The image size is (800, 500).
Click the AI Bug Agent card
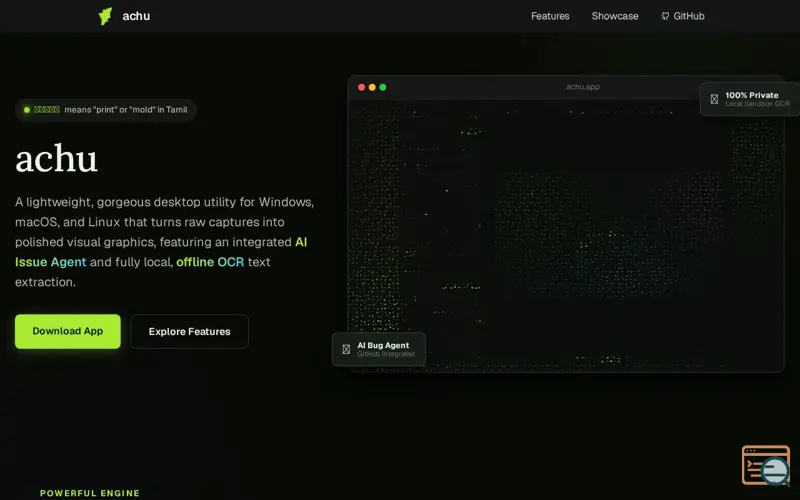pos(379,349)
